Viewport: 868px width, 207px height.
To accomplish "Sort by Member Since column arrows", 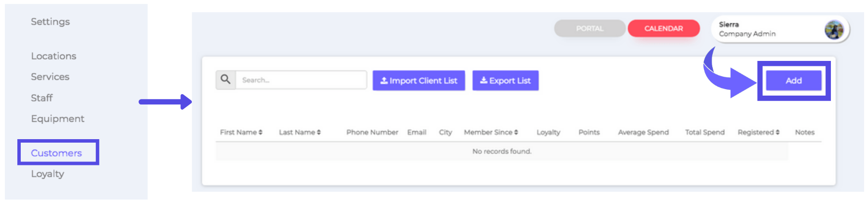I will click(516, 132).
